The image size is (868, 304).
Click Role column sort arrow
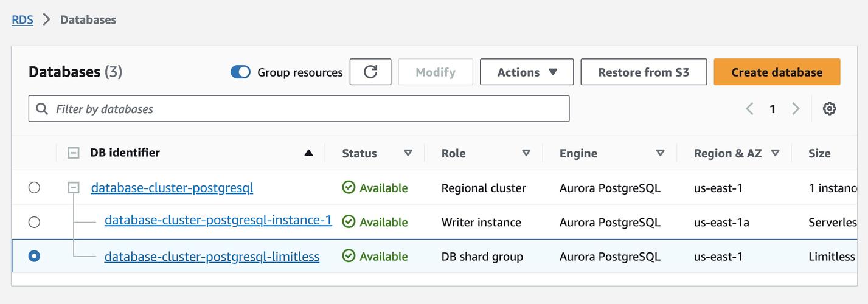pos(526,153)
